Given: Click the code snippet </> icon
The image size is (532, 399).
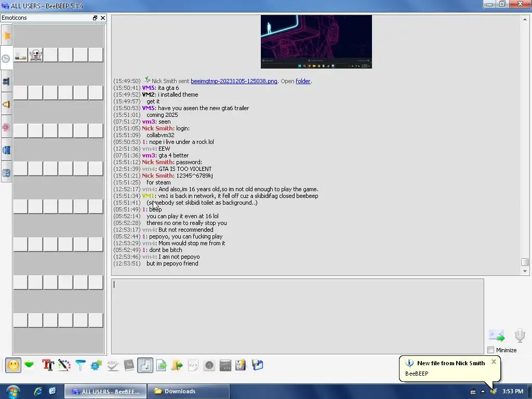Looking at the screenshot, I should [x=193, y=365].
